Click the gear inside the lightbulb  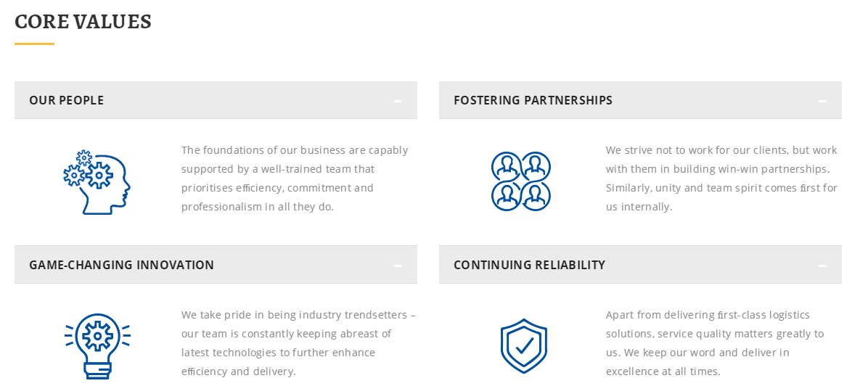click(97, 336)
